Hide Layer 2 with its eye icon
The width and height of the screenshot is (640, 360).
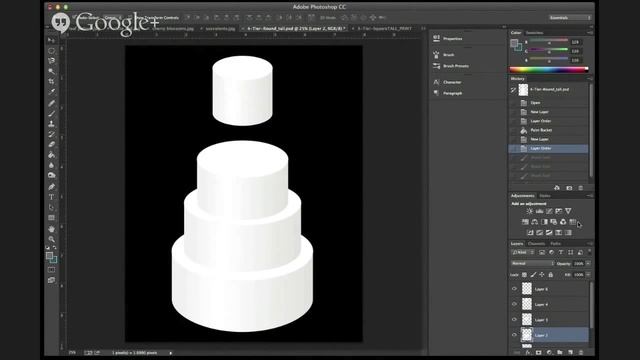[x=514, y=335]
